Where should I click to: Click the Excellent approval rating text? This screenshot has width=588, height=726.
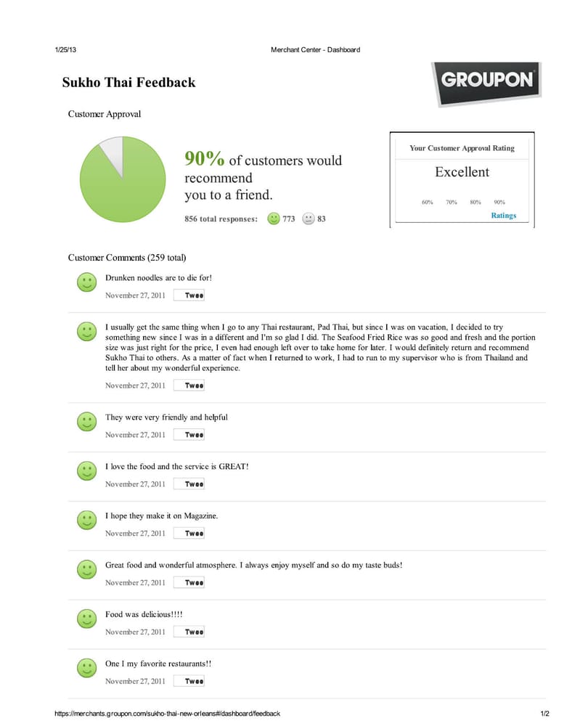462,172
